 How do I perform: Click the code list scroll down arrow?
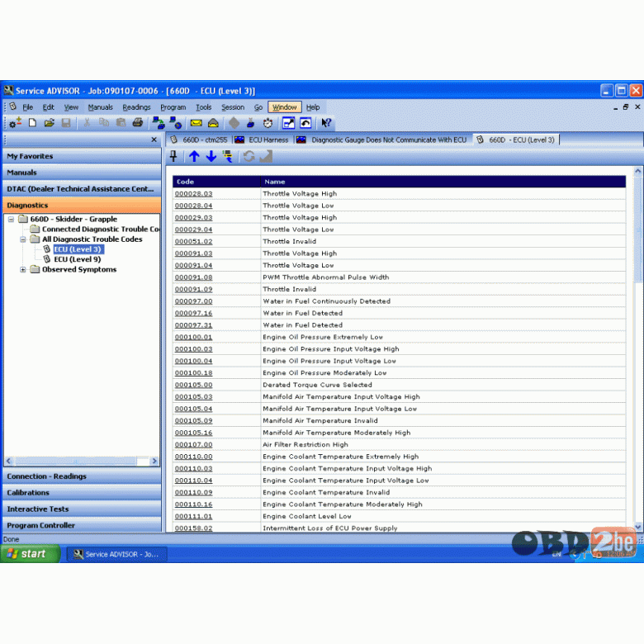point(638,526)
